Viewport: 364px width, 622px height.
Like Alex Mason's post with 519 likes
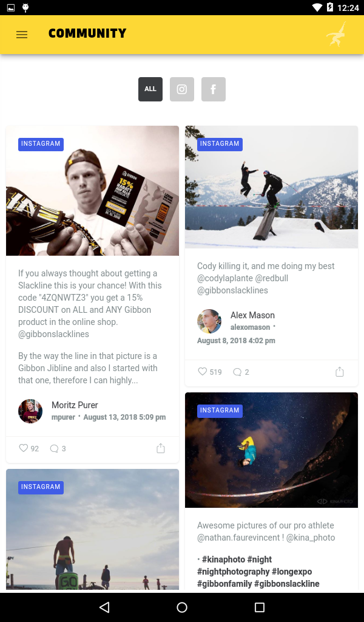203,372
